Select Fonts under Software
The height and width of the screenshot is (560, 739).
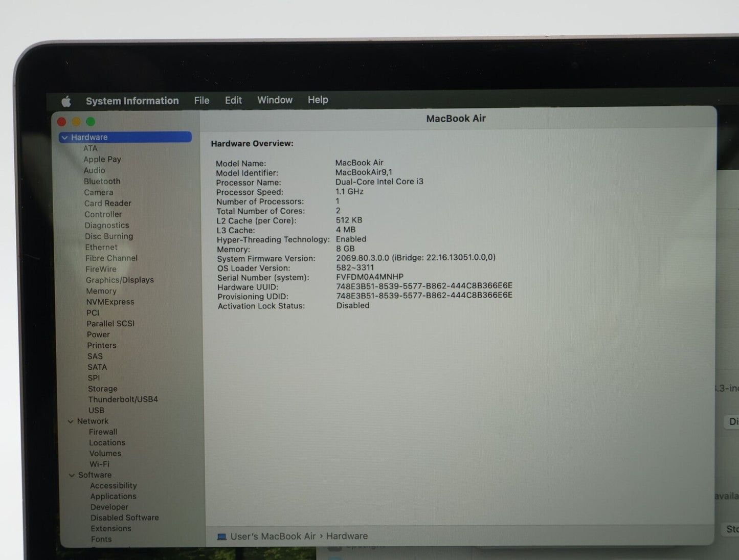click(101, 539)
